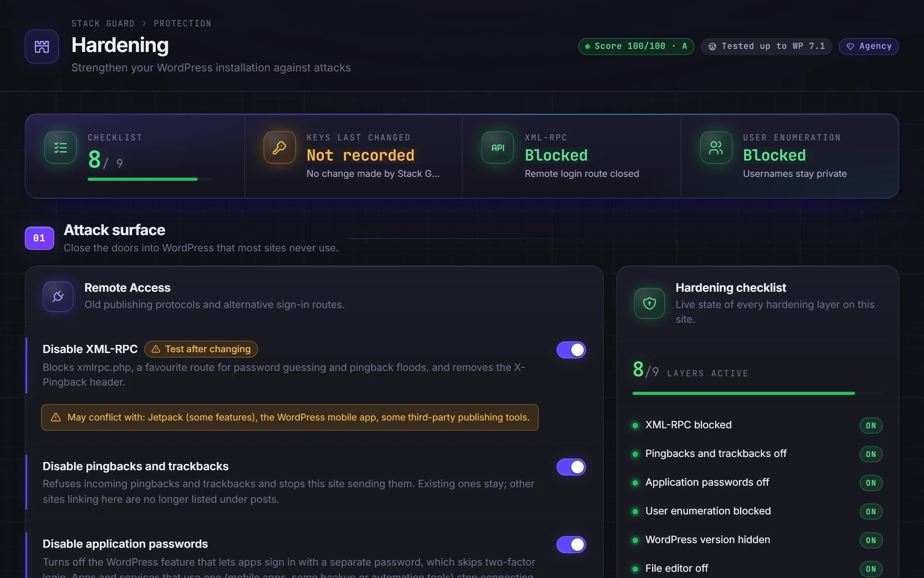Click ON pill for XML-RPC blocked
The image size is (924, 578).
[871, 426]
